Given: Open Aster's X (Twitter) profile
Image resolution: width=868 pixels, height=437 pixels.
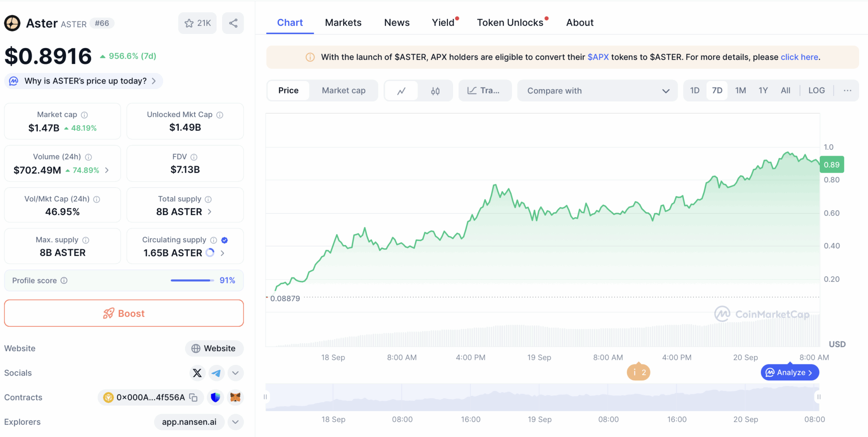Looking at the screenshot, I should [x=197, y=373].
